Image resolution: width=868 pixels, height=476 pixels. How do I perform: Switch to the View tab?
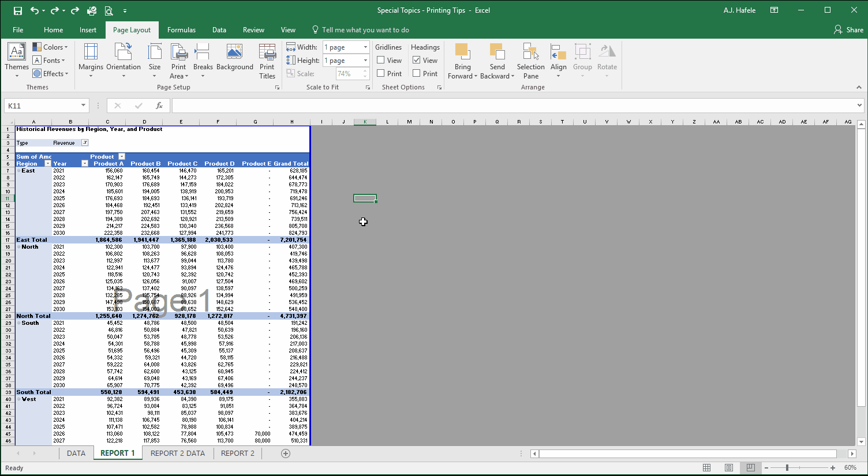[288, 30]
